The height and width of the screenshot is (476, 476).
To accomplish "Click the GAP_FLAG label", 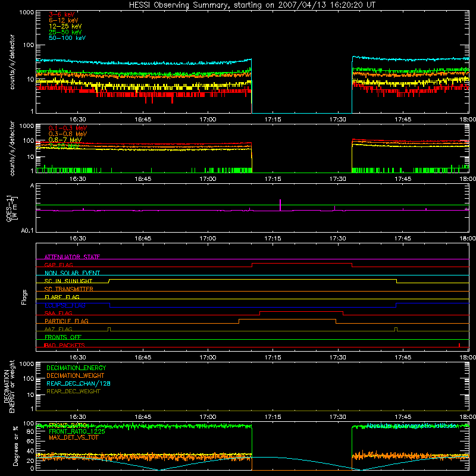I will click(58, 265).
